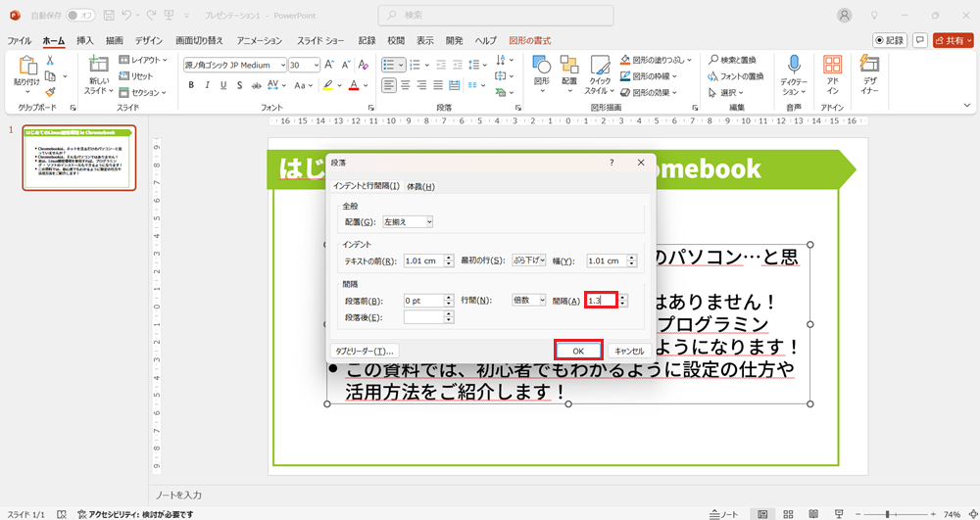
Task: Open Section (セクション) dropdown
Action: click(142, 92)
